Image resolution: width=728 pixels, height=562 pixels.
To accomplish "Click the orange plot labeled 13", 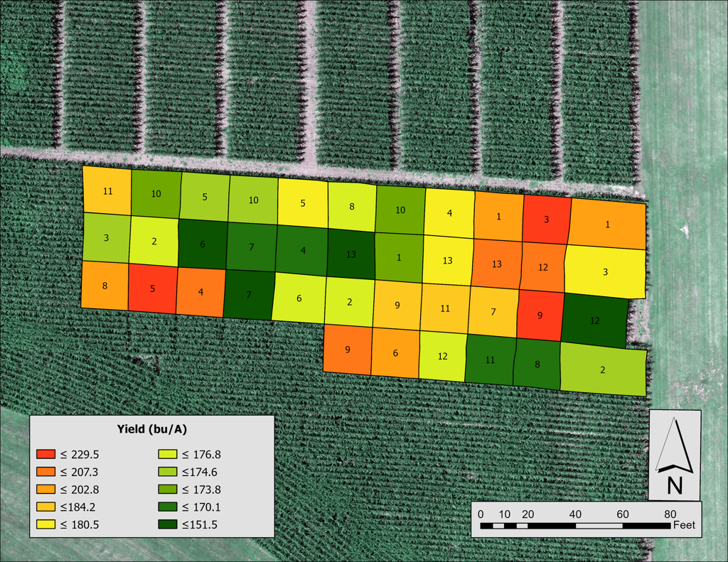I will tap(497, 264).
